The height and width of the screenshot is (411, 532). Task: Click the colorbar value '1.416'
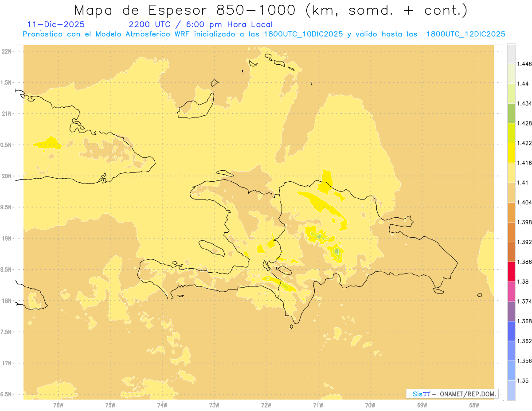tap(525, 163)
